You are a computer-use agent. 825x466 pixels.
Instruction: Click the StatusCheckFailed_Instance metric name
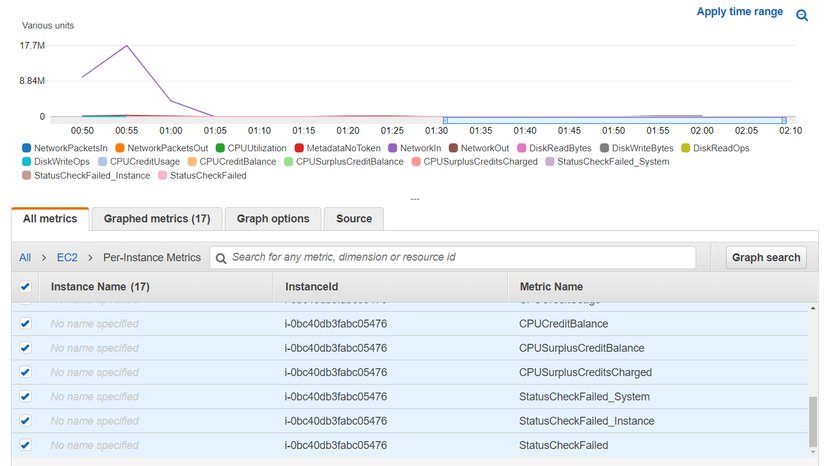(x=587, y=421)
